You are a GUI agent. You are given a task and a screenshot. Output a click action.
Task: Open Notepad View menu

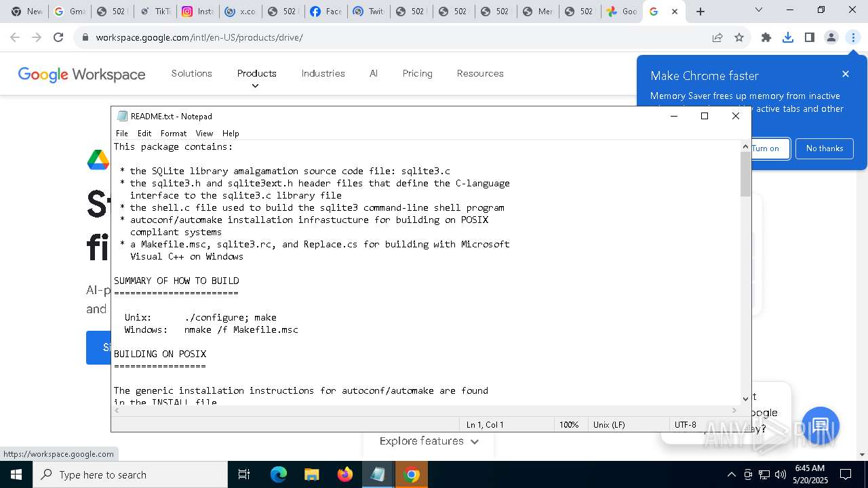[x=204, y=134]
